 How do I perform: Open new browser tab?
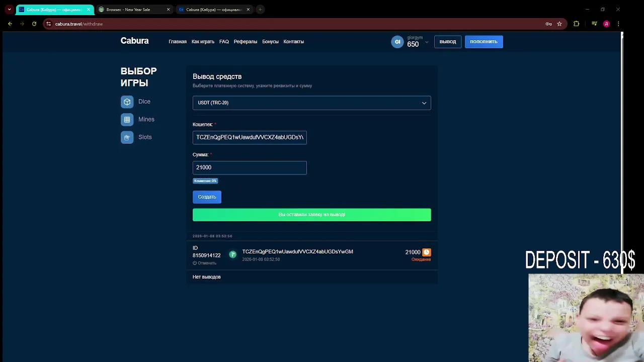(x=260, y=10)
